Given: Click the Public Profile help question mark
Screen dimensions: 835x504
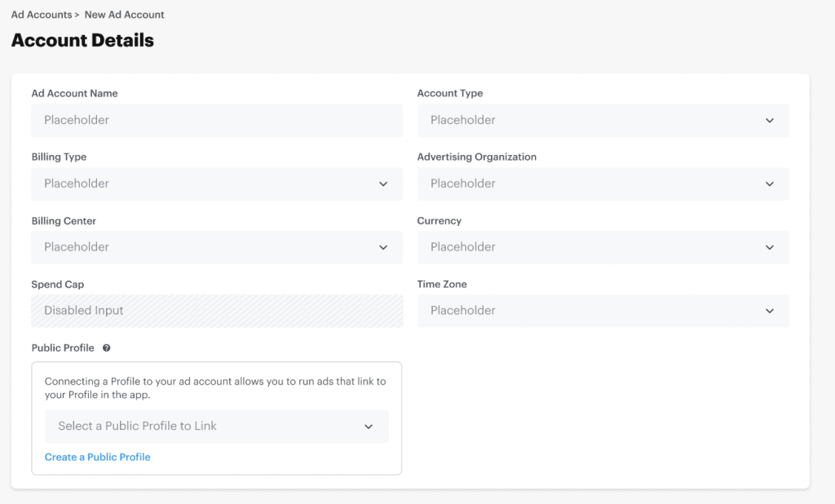Looking at the screenshot, I should tap(106, 347).
